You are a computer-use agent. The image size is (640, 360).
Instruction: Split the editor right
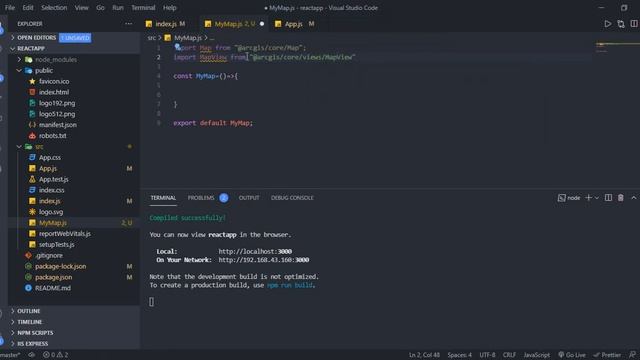pyautogui.click(x=634, y=24)
